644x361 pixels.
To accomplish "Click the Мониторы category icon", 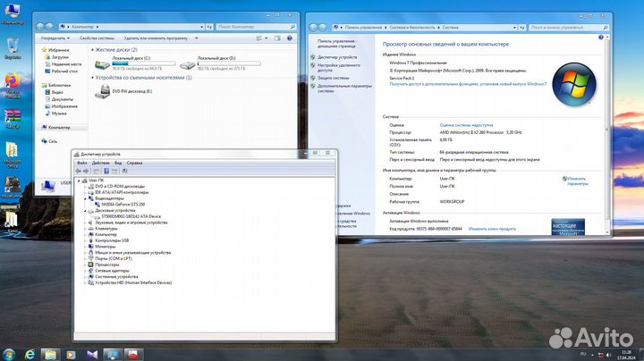I will [90, 247].
